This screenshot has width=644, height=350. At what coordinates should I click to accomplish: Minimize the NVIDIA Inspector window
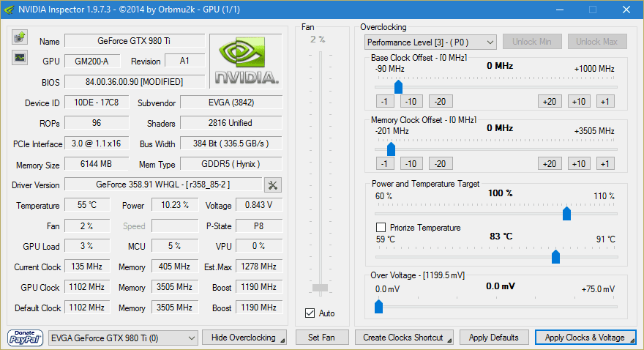(561, 10)
